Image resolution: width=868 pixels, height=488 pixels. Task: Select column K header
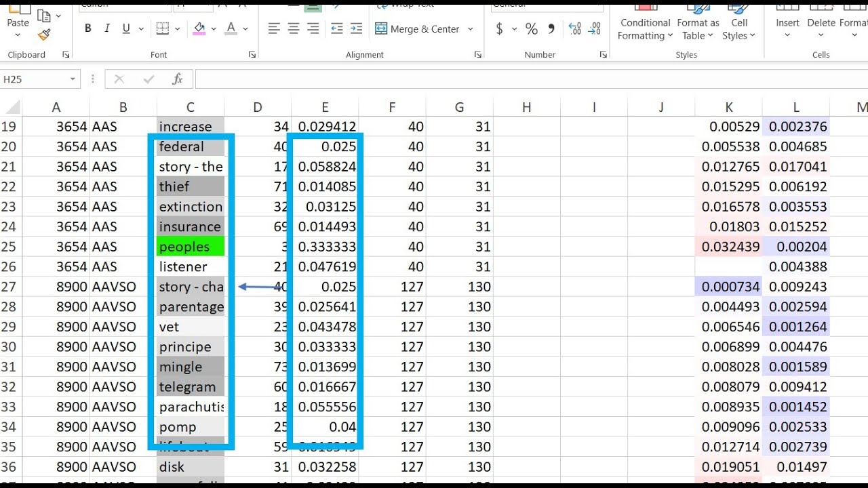click(728, 107)
